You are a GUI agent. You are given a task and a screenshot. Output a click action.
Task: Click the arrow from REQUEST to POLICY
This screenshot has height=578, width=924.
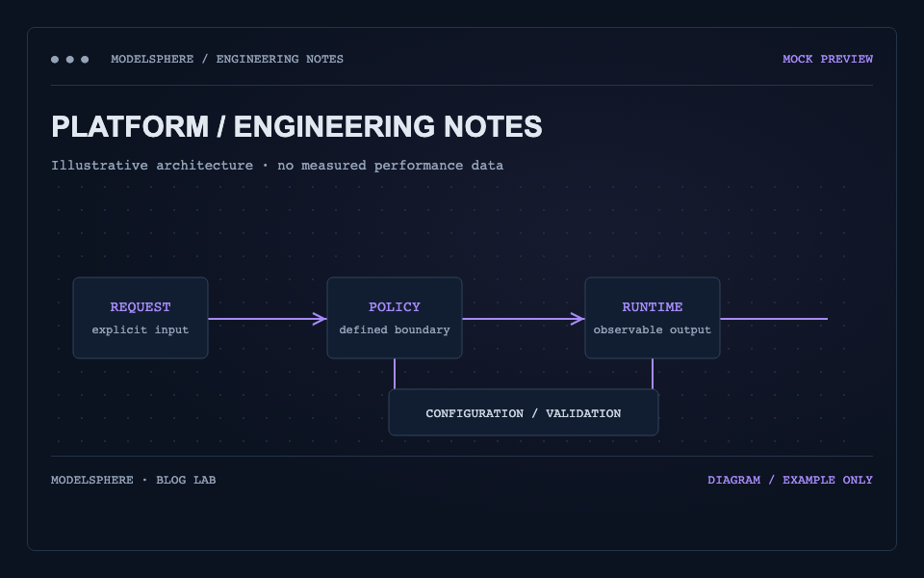tap(268, 319)
